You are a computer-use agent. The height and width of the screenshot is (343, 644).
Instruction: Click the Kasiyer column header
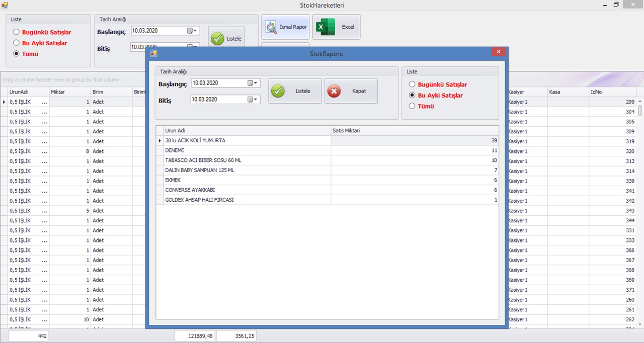click(x=526, y=92)
